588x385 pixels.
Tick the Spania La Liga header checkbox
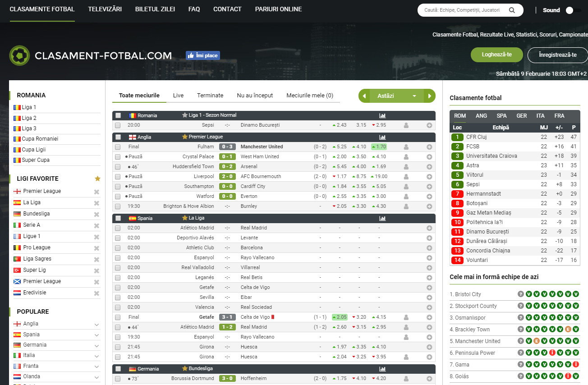point(118,218)
